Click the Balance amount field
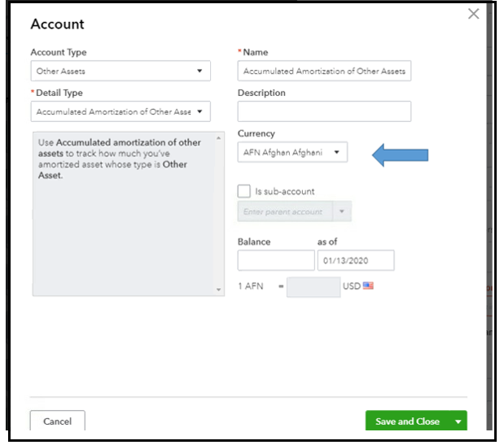504x445 pixels. click(x=275, y=260)
